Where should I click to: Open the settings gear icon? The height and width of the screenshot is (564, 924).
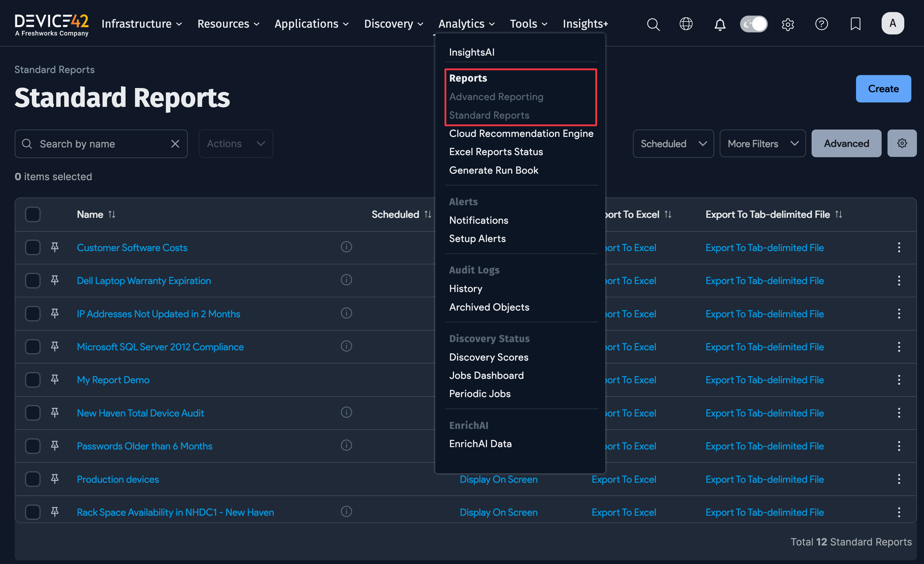click(x=787, y=24)
